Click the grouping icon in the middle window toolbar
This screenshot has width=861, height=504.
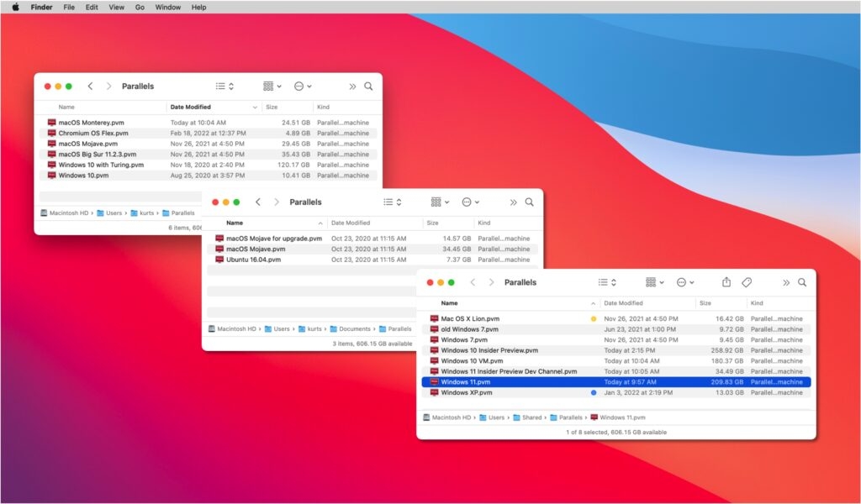437,202
